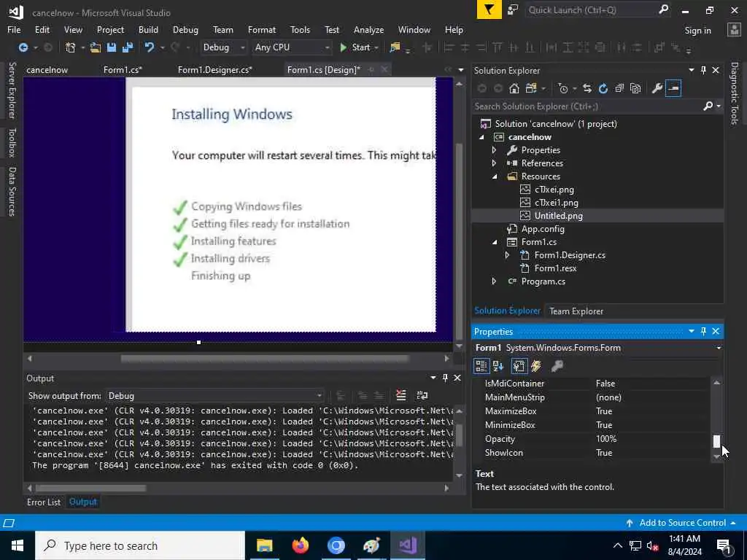This screenshot has height=560, width=747.
Task: Open the Format menu
Action: (x=262, y=29)
